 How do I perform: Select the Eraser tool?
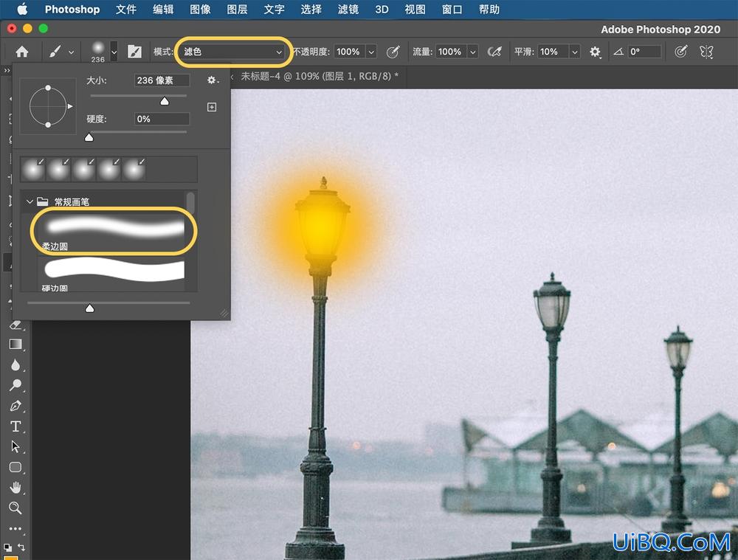pos(15,325)
